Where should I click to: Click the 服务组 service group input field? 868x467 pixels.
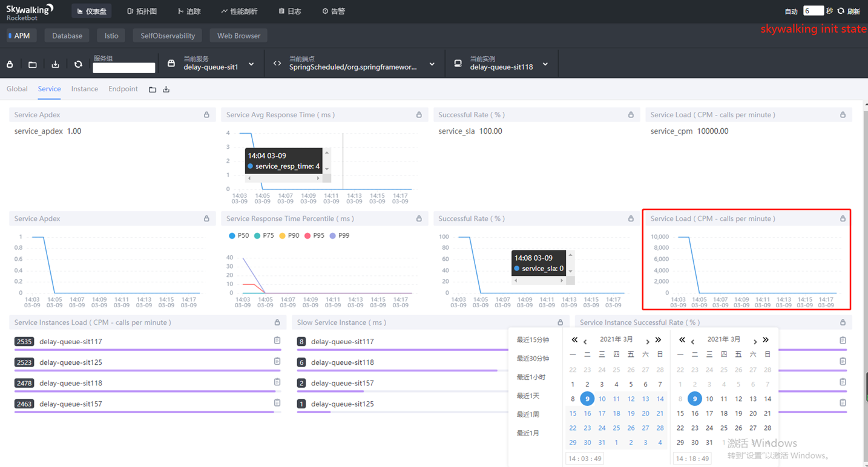124,68
